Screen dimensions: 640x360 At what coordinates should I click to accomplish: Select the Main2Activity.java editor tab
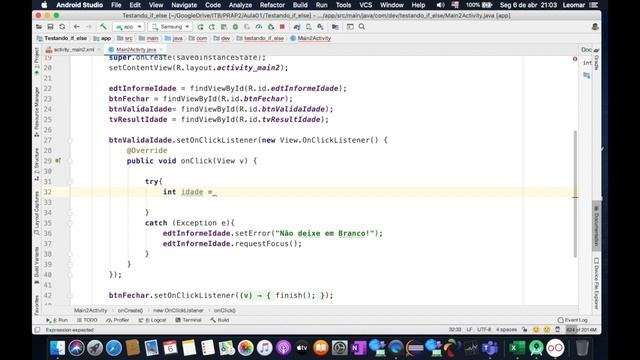tap(136, 49)
